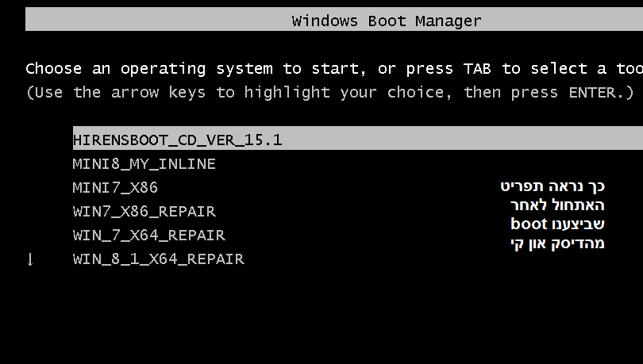This screenshot has height=364, width=643.
Task: Click the Windows Boot Manager title bar text
Action: click(x=387, y=21)
